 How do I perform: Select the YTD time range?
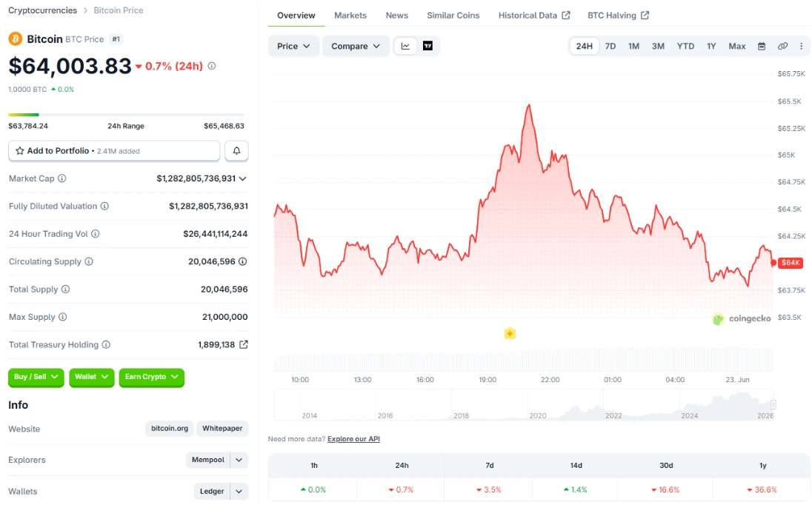pyautogui.click(x=685, y=46)
